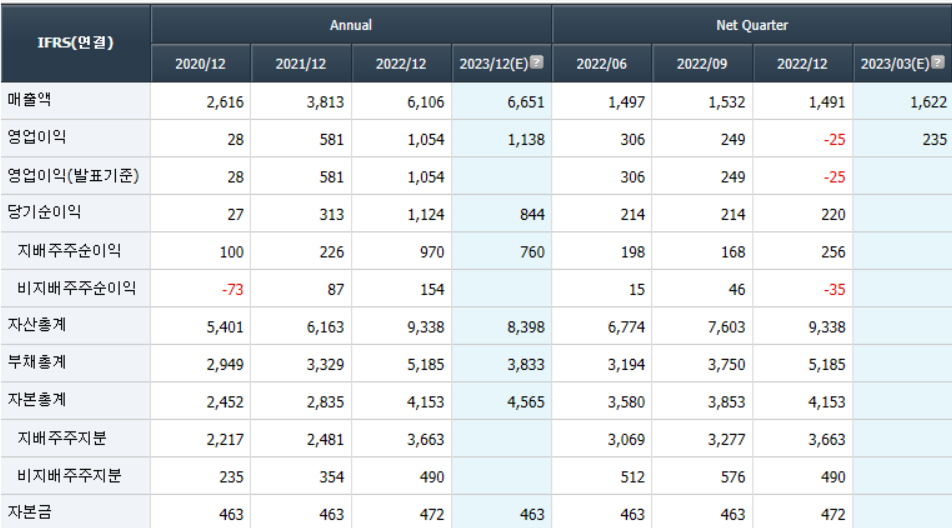Click the 1,532 quarterly revenue value
This screenshot has width=952, height=528.
point(726,102)
